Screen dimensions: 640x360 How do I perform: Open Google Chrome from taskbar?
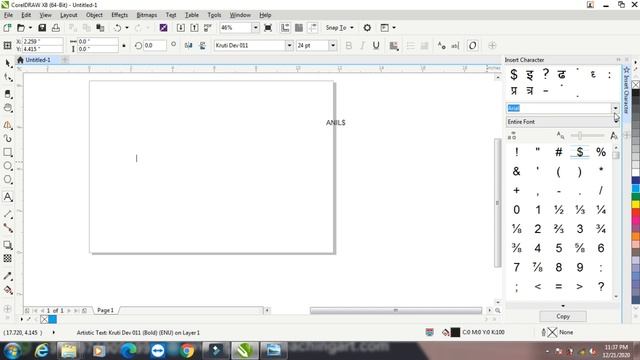pos(187,351)
